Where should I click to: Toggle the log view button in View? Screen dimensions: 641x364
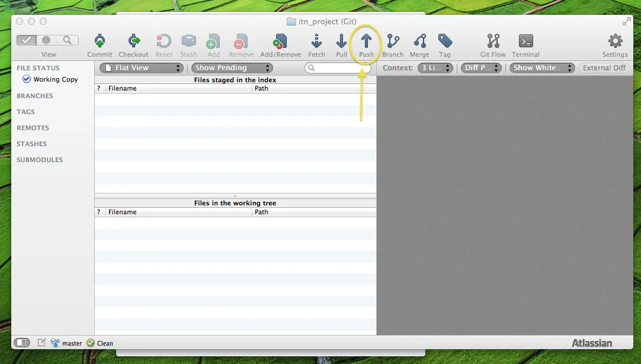[47, 40]
